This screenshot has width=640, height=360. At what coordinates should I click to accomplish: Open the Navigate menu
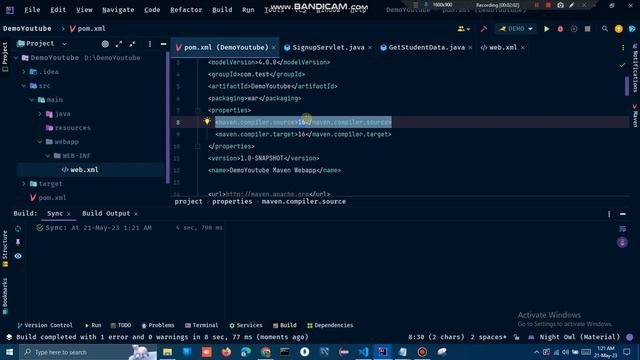pyautogui.click(x=118, y=10)
